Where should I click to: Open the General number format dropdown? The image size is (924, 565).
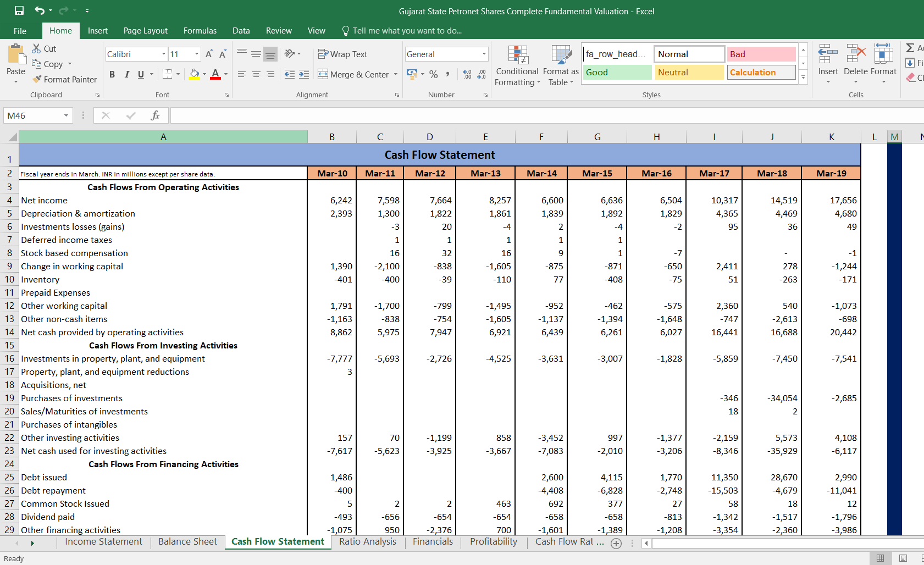pyautogui.click(x=484, y=54)
